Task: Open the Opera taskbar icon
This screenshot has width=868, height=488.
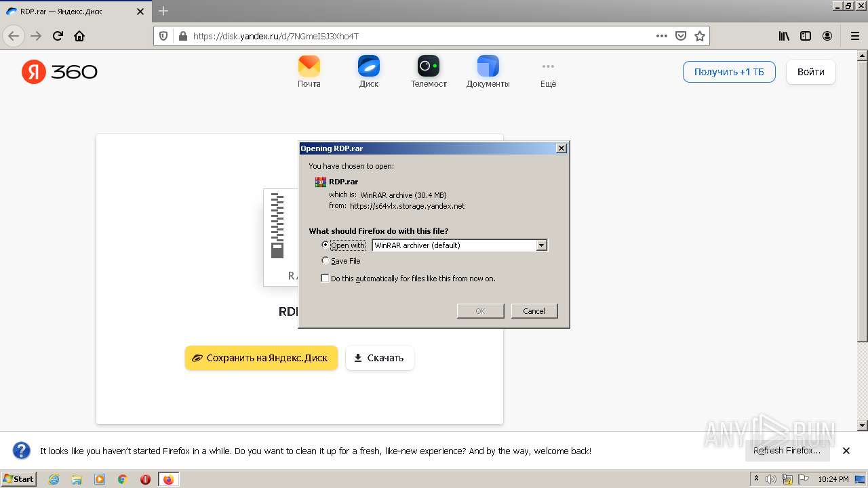Action: point(145,479)
